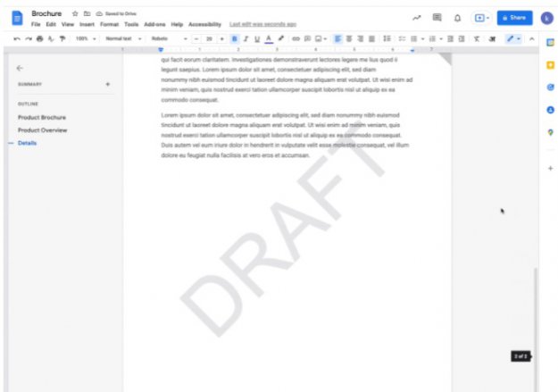Open the Format menu
Viewport: 558px width, 392px height.
tap(109, 24)
